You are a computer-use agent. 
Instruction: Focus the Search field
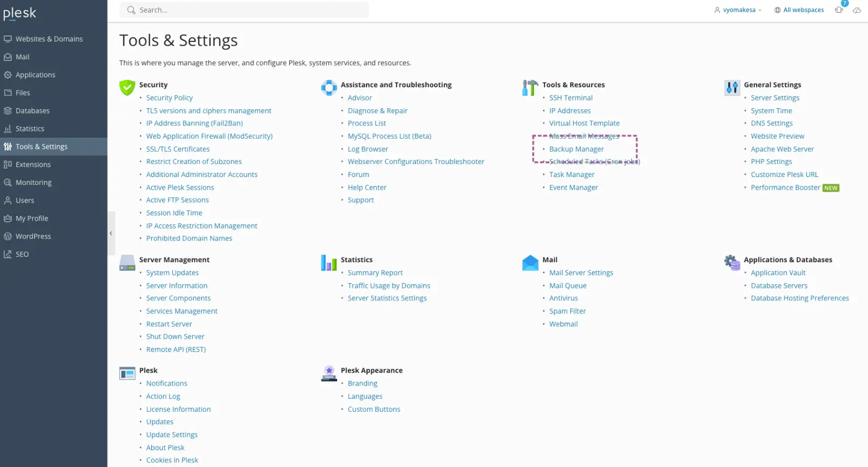(244, 10)
